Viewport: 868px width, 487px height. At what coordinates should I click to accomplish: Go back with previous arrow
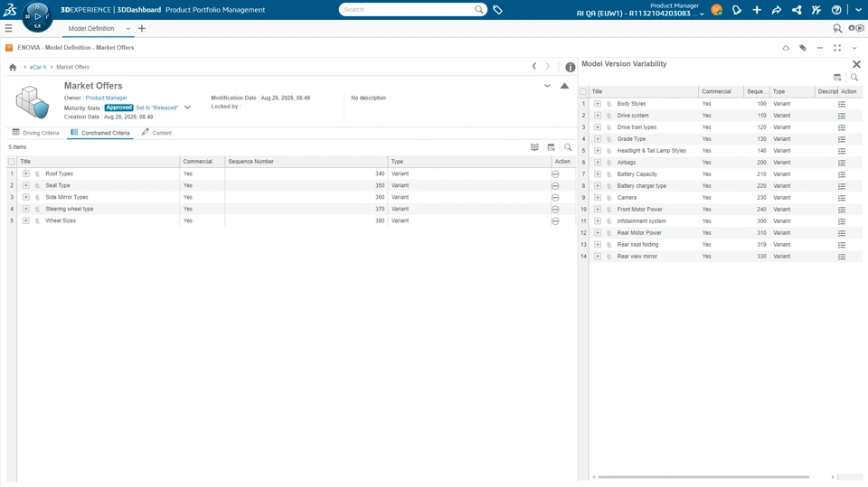pyautogui.click(x=534, y=66)
